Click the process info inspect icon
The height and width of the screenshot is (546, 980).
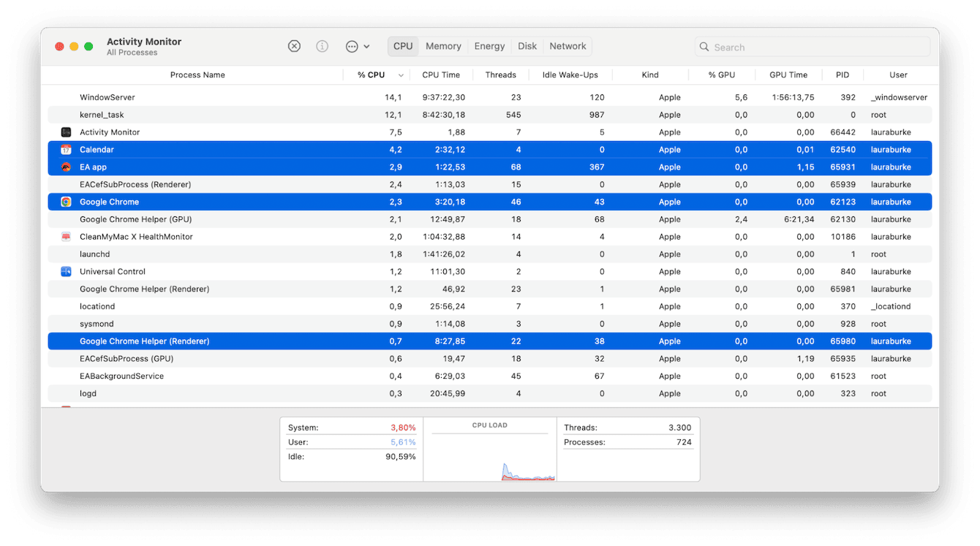point(322,46)
